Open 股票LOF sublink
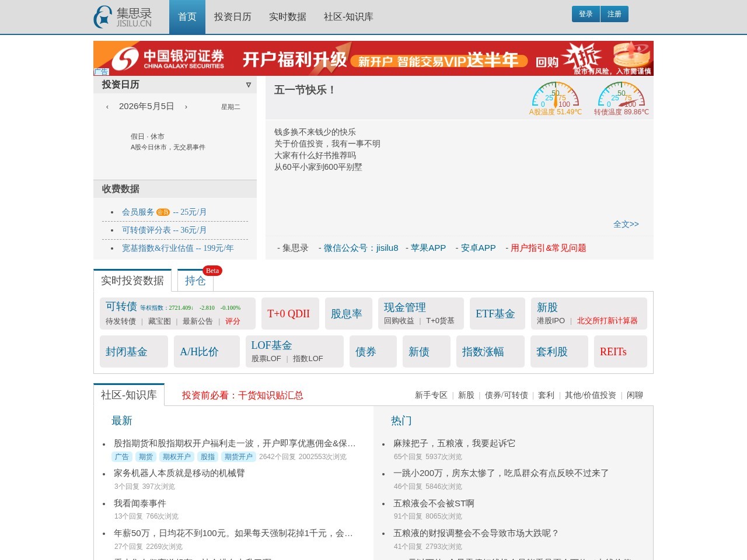747x560 pixels. click(266, 359)
